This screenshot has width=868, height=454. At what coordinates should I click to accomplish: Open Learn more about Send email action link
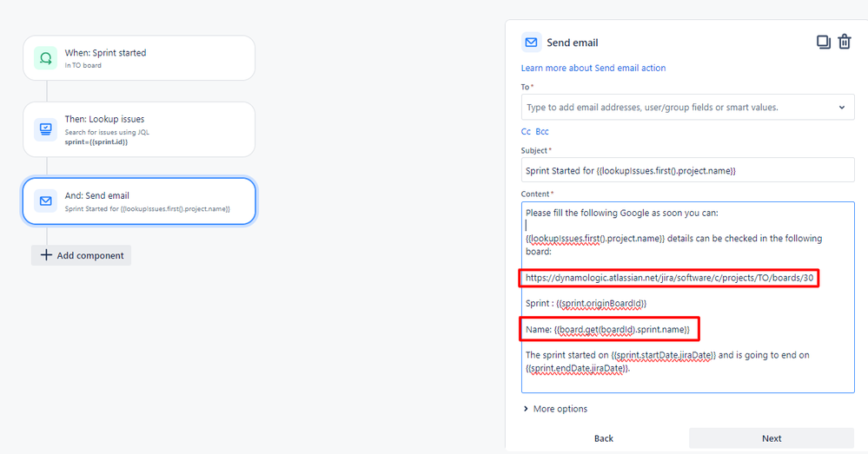tap(593, 68)
